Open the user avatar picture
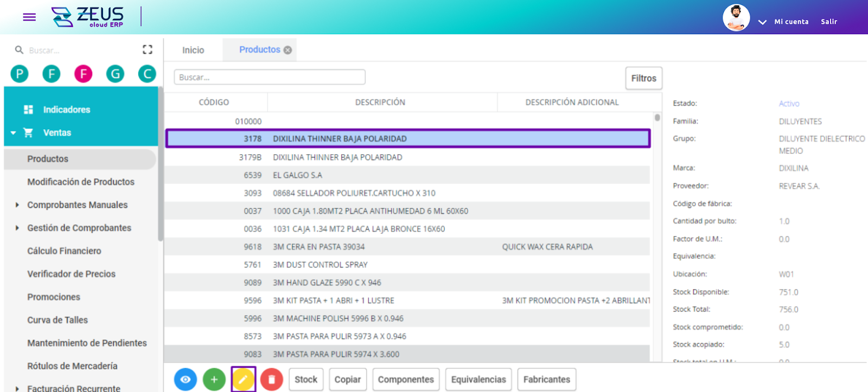Image resolution: width=868 pixels, height=392 pixels. pos(736,18)
